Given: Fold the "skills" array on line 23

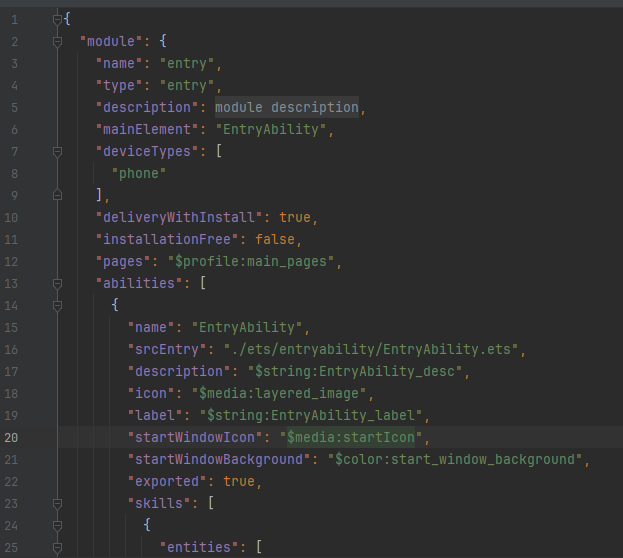Looking at the screenshot, I should pyautogui.click(x=57, y=504).
